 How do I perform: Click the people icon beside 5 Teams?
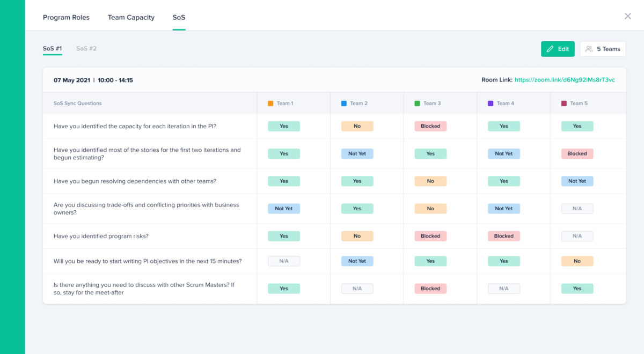(x=589, y=49)
